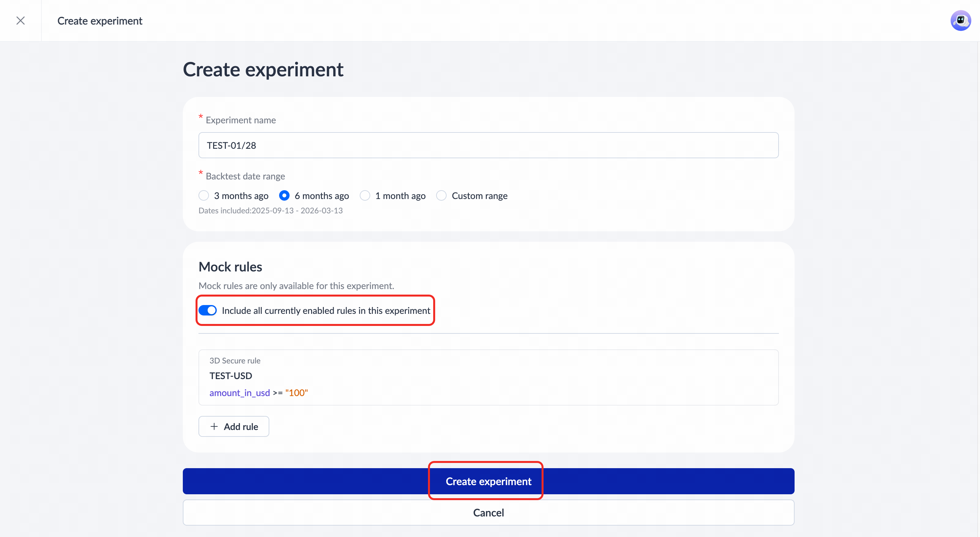Open the user avatar profile icon
Viewport: 980px width, 537px height.
(960, 21)
